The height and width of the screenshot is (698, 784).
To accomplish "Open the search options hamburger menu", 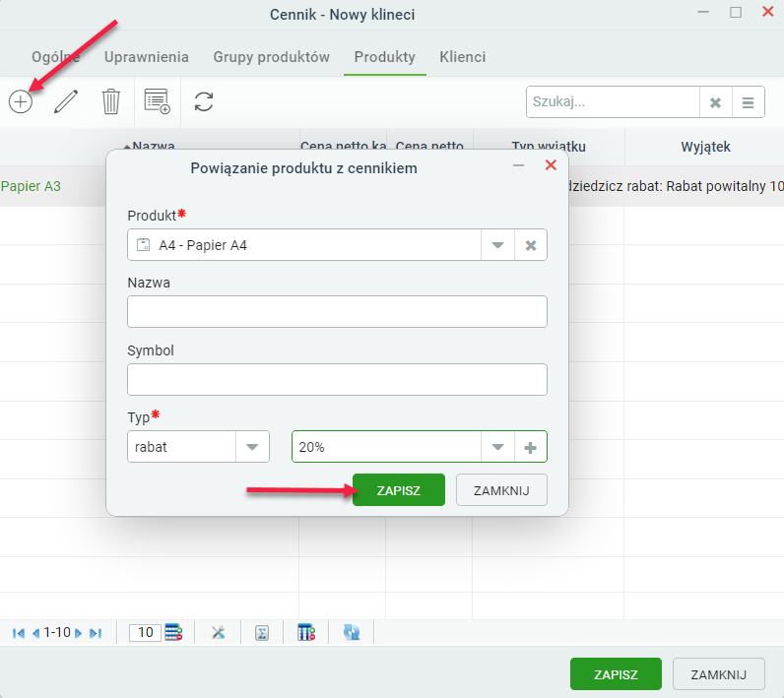I will pos(748,102).
